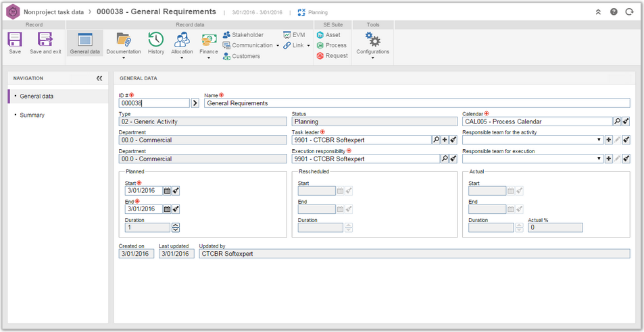Image resolution: width=644 pixels, height=332 pixels.
Task: Open the Planned End calendar picker
Action: coord(167,209)
